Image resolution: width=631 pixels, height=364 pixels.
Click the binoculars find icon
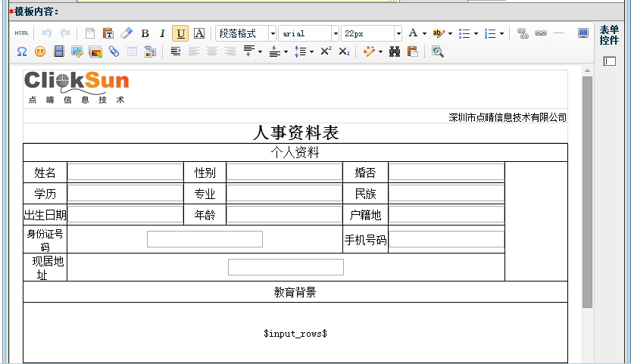click(394, 51)
